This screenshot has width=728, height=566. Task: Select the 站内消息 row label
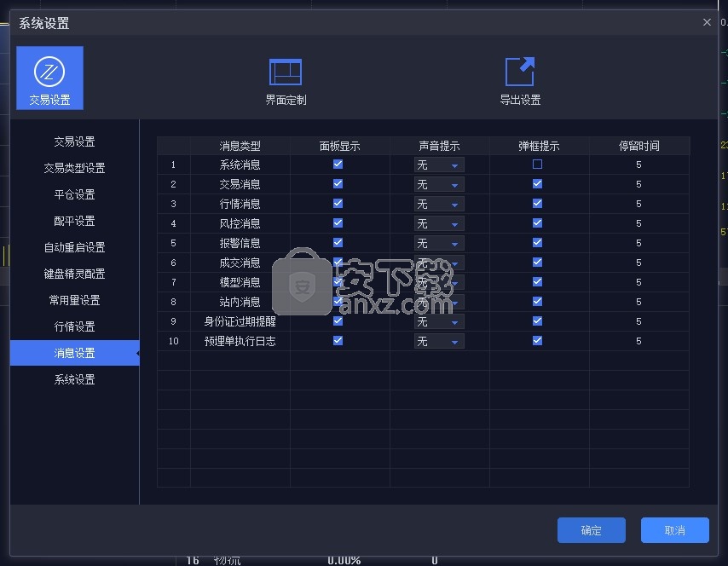pyautogui.click(x=240, y=302)
